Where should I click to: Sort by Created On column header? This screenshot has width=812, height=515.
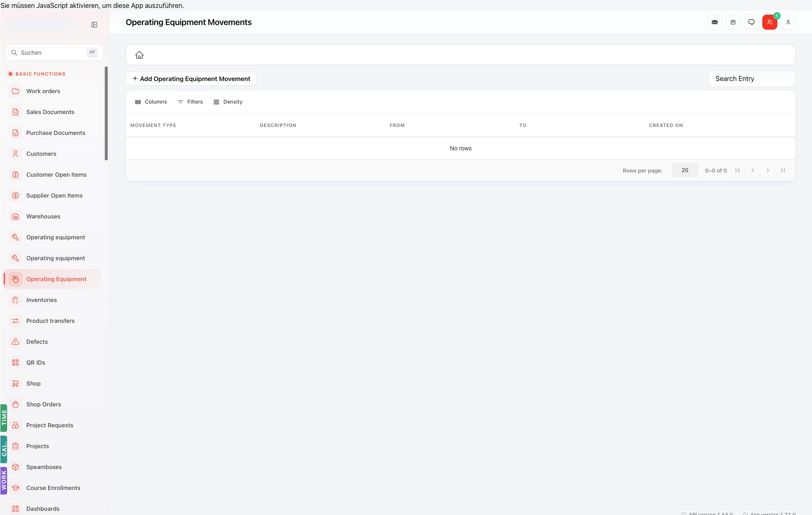pos(666,125)
